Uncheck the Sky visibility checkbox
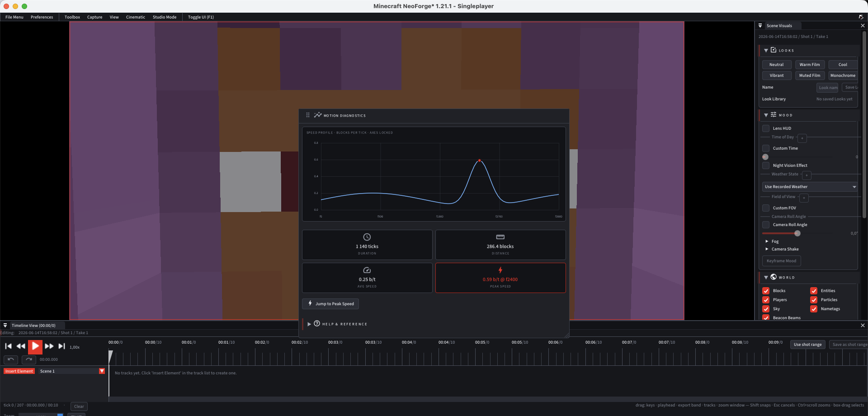Screen dimensions: 868x416 (766, 309)
